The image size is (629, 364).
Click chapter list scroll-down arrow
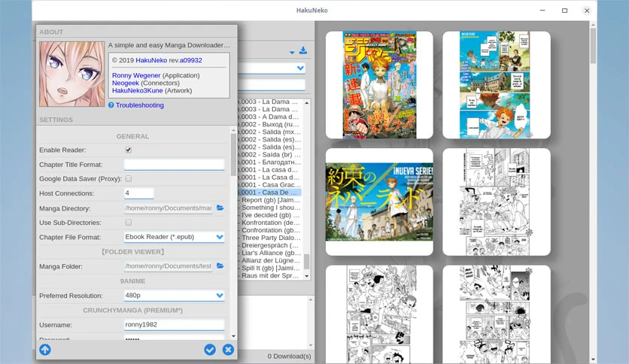(307, 276)
